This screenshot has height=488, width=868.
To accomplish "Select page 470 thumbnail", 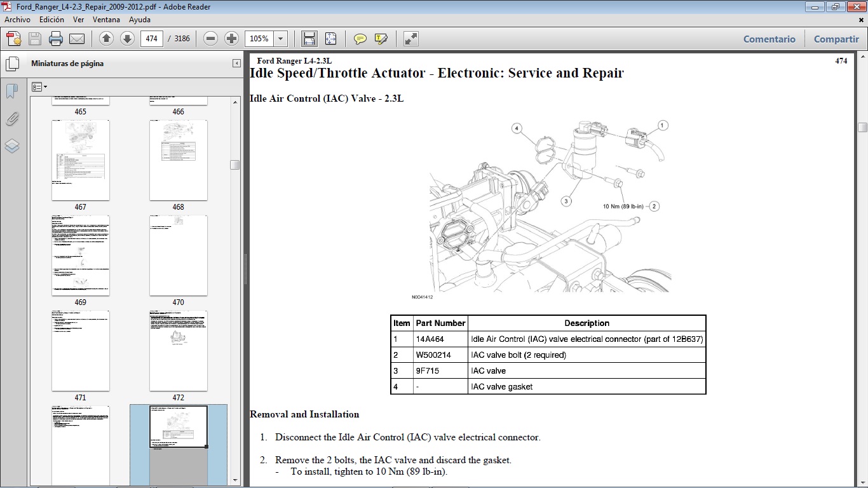I will click(179, 255).
